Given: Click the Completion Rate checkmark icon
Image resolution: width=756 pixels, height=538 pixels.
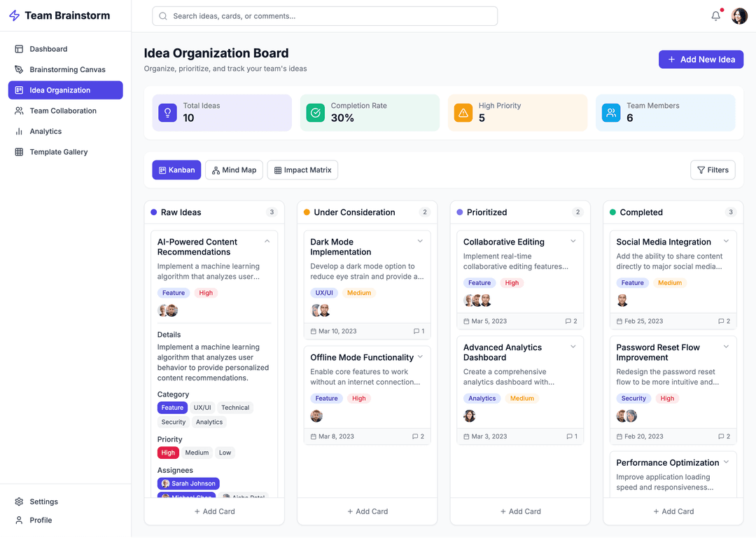Looking at the screenshot, I should (x=315, y=113).
